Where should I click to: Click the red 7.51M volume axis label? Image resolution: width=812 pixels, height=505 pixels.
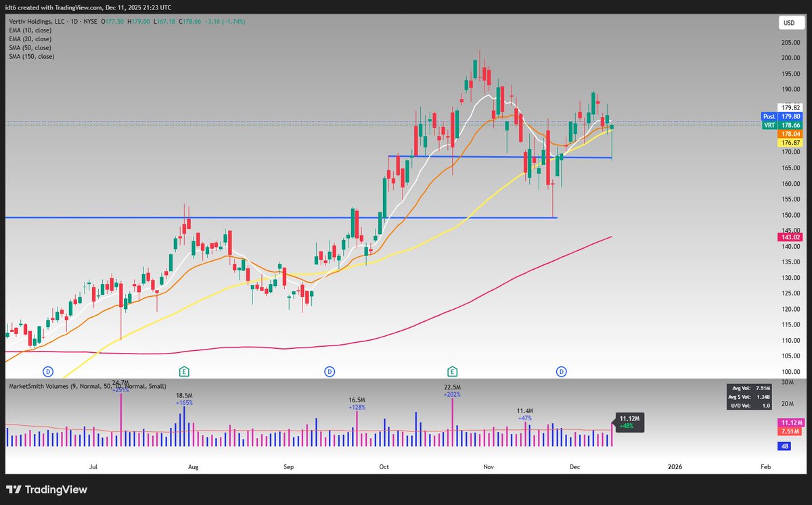point(790,431)
